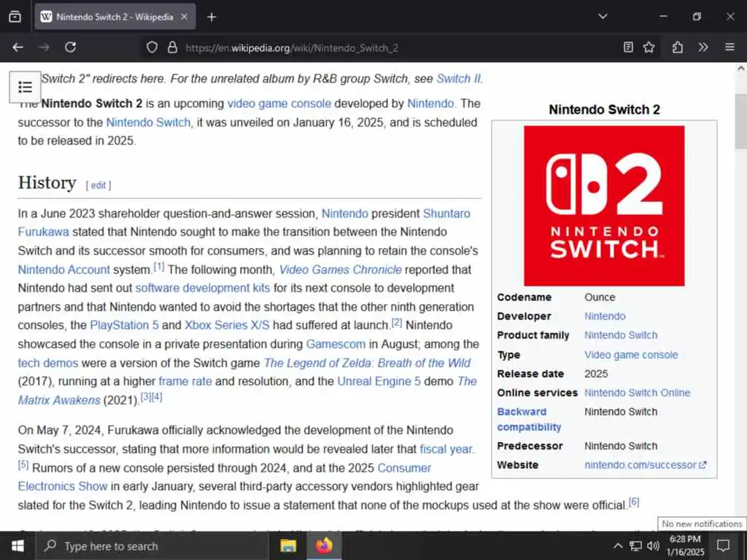
Task: Open software development kits link
Action: tap(203, 288)
